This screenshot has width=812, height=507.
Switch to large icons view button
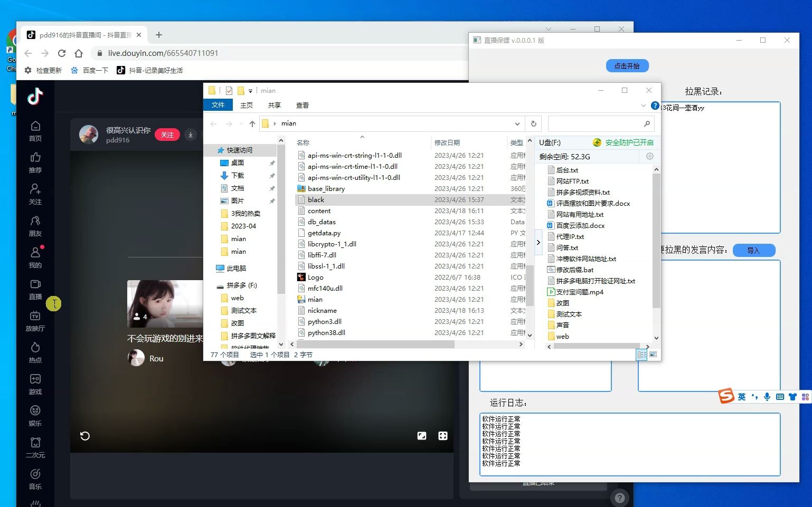653,355
